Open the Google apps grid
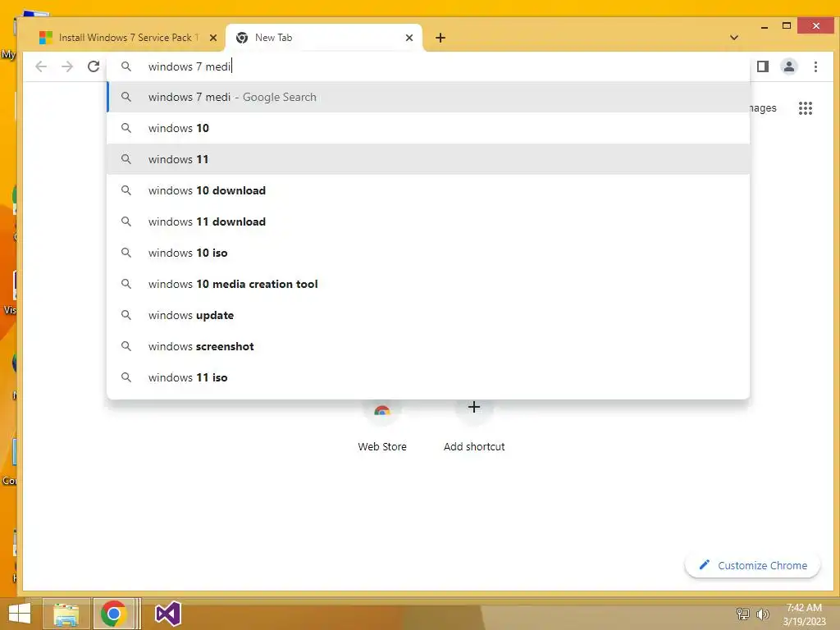This screenshot has width=840, height=630. pos(806,108)
